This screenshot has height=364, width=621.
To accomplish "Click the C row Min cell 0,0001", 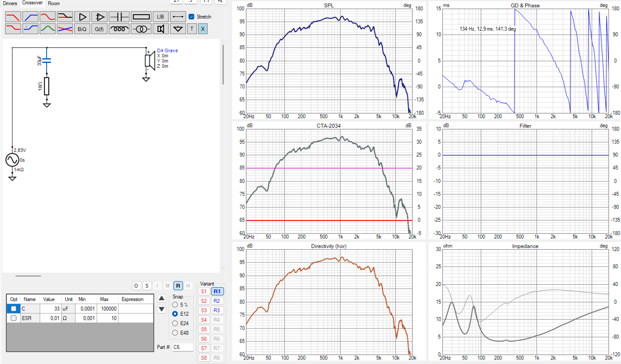I will (x=86, y=309).
